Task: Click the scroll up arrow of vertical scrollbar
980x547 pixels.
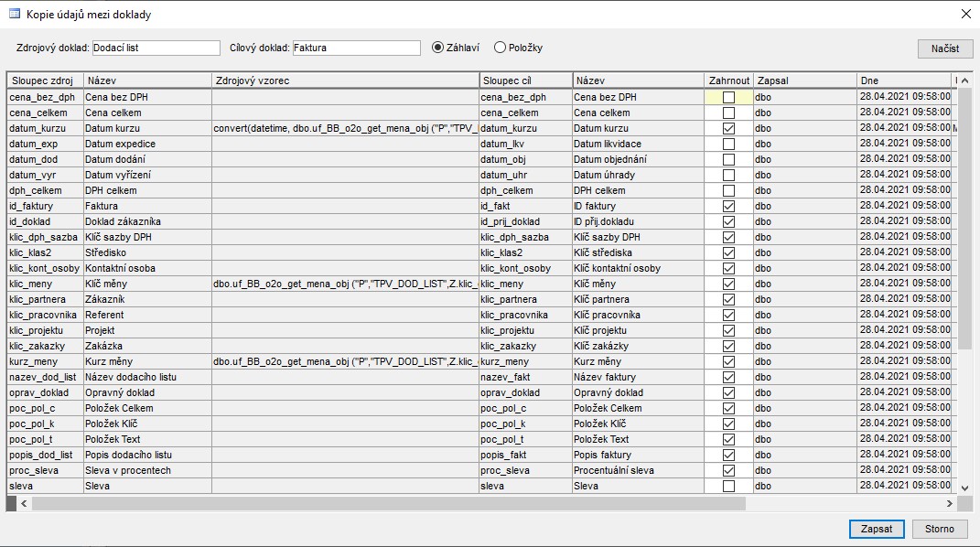Action: 965,80
